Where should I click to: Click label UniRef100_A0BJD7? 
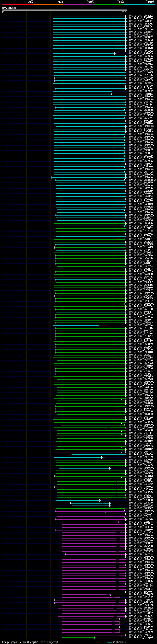pyautogui.click(x=141, y=635)
